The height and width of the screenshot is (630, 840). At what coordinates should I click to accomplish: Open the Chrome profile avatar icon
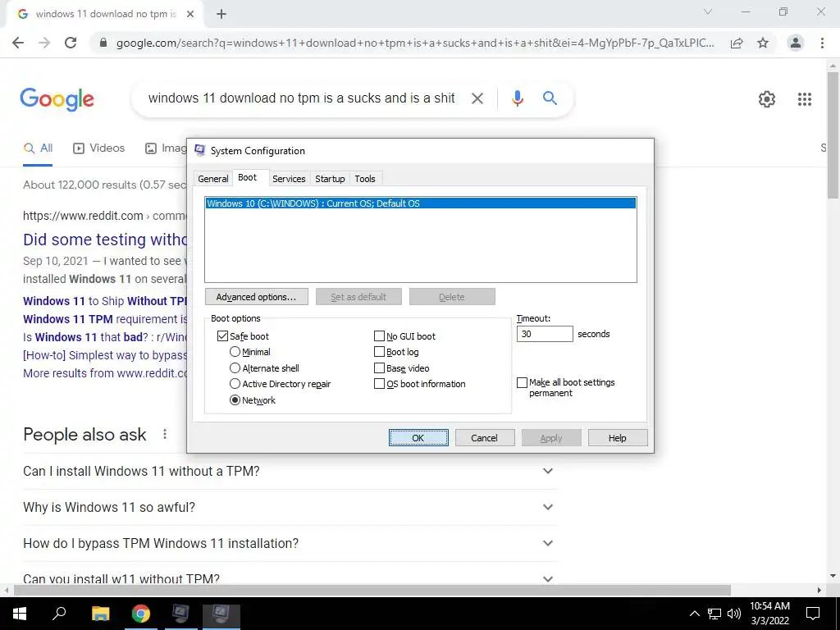pyautogui.click(x=796, y=43)
